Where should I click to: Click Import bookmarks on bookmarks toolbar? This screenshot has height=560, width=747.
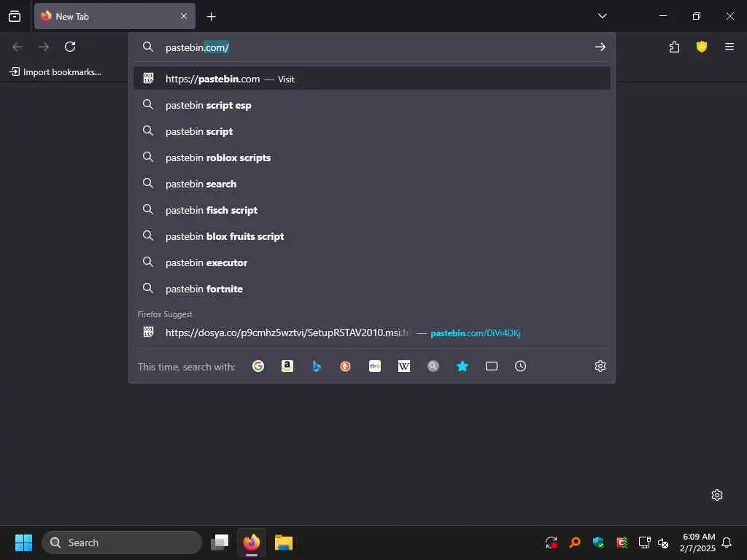coord(55,72)
